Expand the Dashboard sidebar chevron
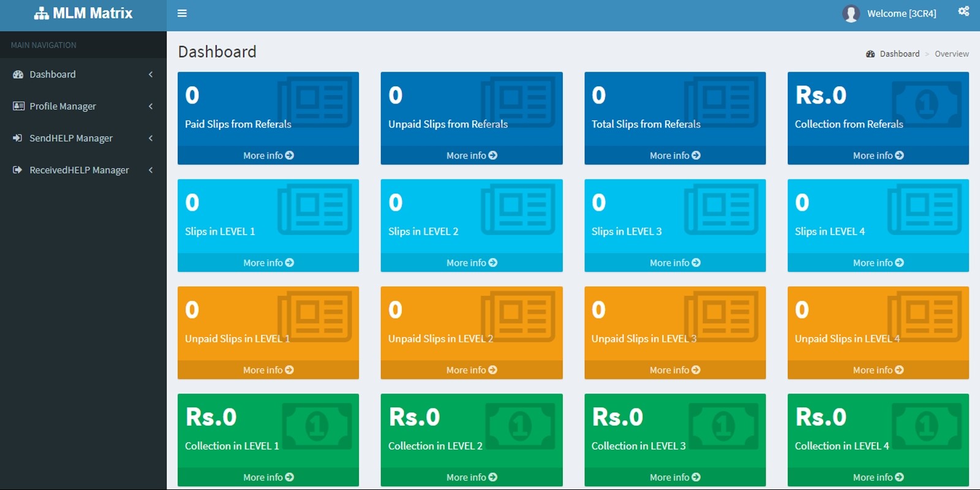 tap(151, 75)
